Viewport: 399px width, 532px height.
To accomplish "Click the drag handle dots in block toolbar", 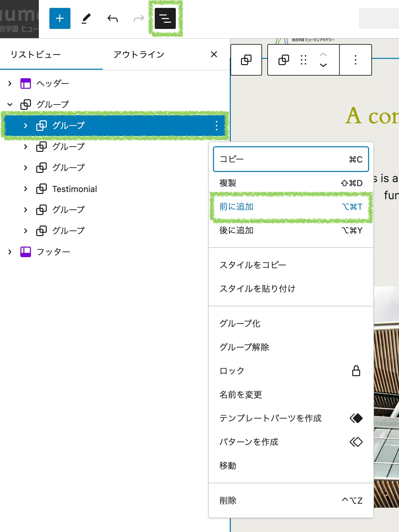I will coord(304,60).
